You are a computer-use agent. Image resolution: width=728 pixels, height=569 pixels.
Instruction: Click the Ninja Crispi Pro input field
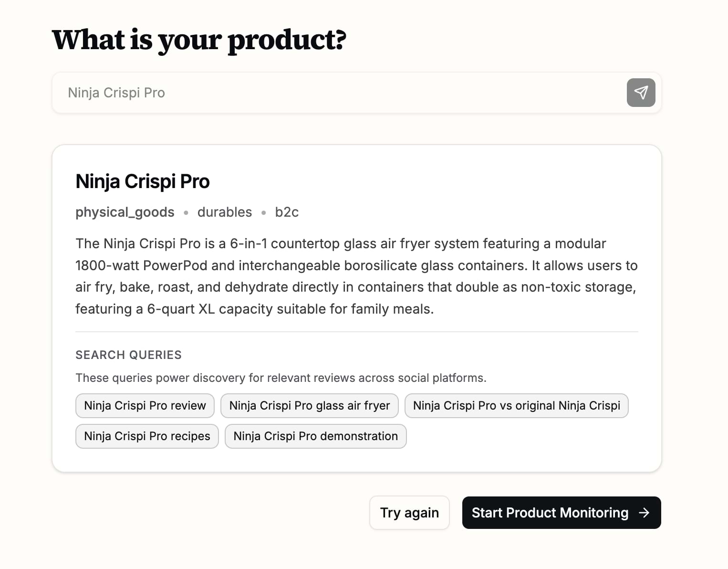(x=334, y=92)
